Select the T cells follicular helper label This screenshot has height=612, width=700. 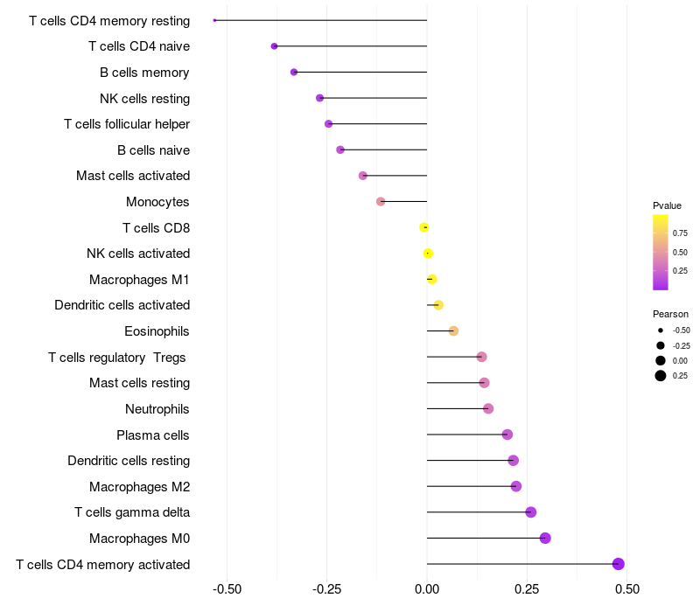coord(127,124)
